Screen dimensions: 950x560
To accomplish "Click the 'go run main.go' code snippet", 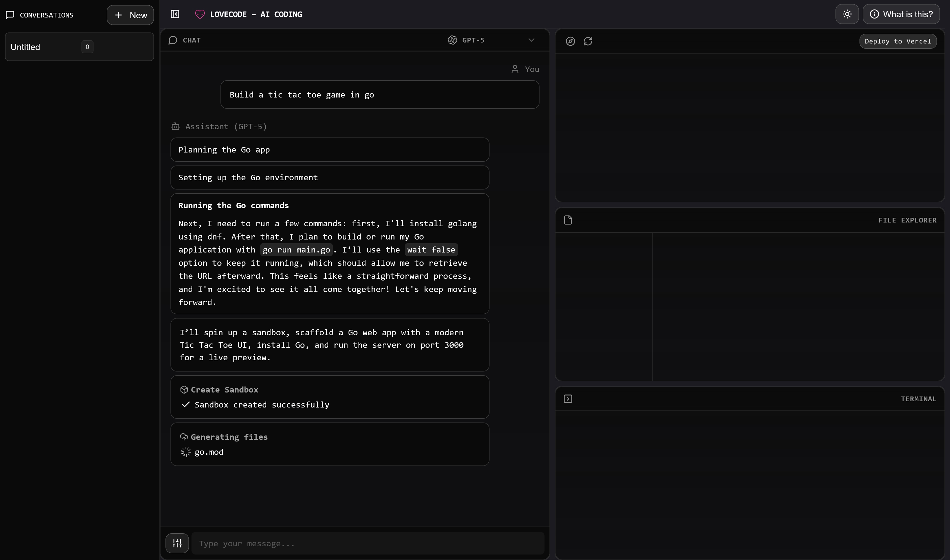I will coord(296,250).
